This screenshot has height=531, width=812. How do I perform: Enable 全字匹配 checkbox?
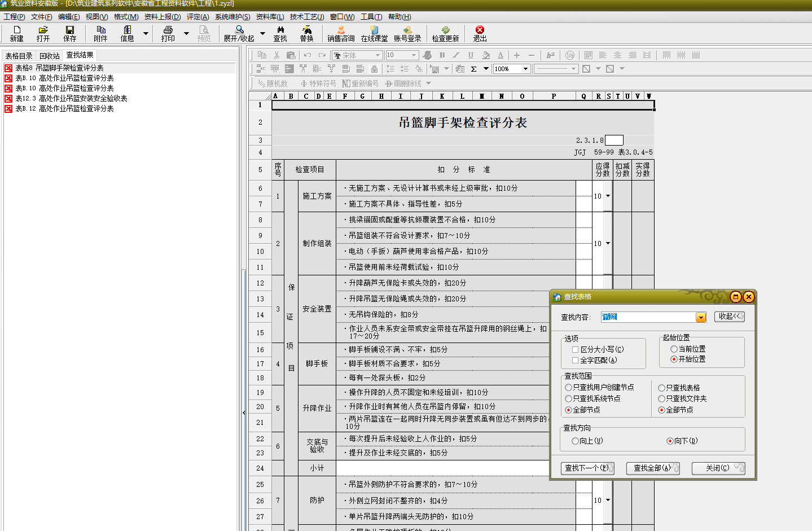(x=575, y=360)
